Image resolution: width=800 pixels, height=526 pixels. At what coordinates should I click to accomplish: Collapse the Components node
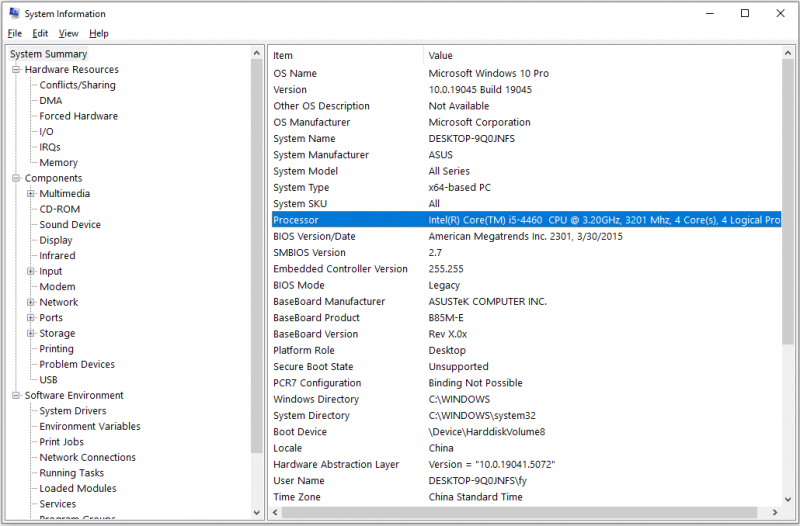[x=16, y=178]
